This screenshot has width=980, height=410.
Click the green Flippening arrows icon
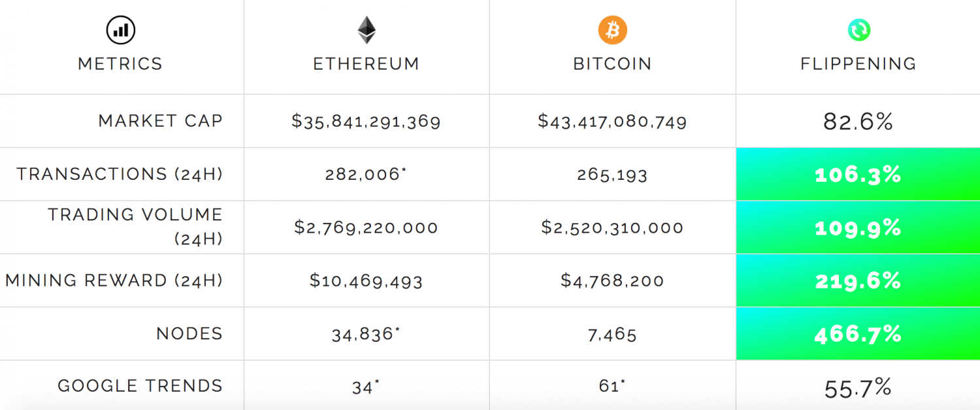click(x=858, y=29)
